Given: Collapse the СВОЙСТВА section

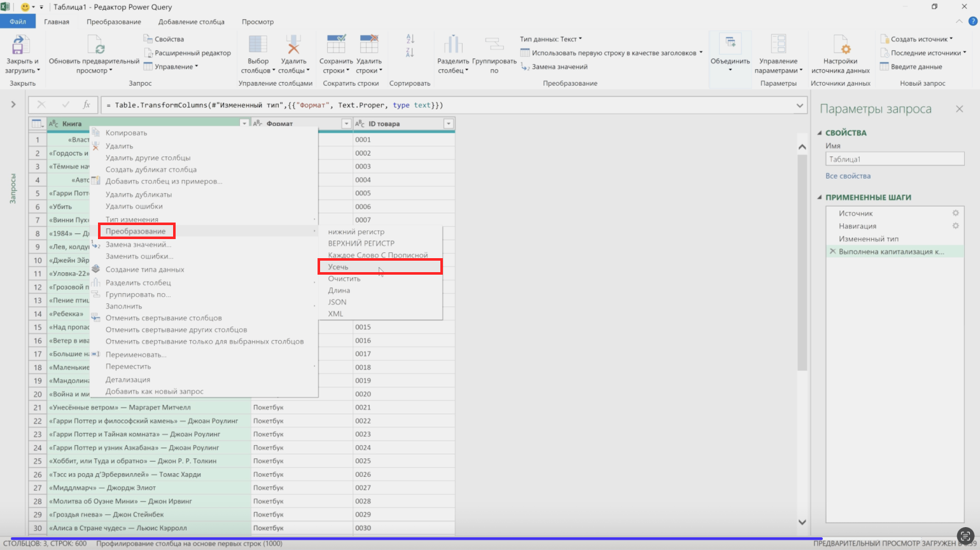Looking at the screenshot, I should pos(820,133).
